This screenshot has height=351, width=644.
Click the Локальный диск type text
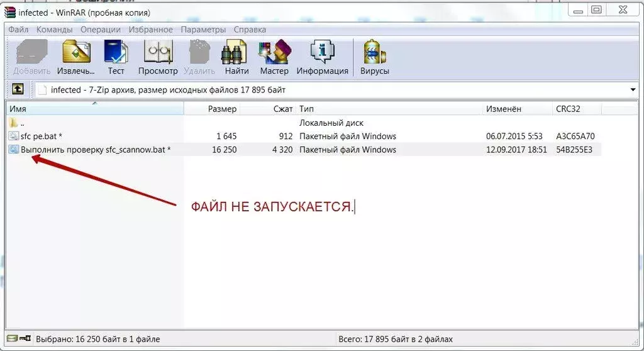click(331, 123)
